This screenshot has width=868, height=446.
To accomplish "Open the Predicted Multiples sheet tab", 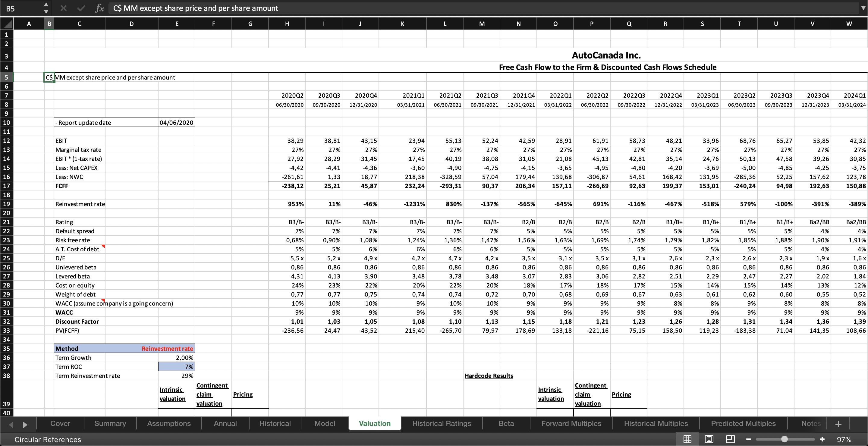I will click(743, 423).
